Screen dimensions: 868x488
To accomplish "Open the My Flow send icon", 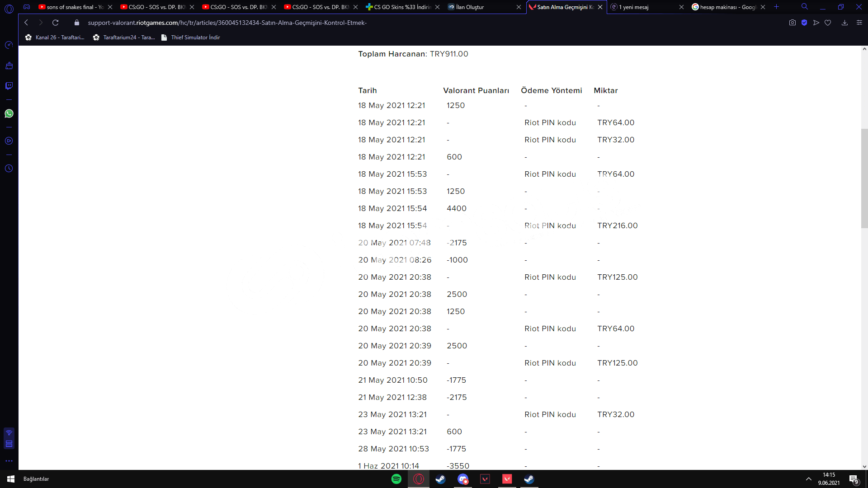I will [x=816, y=23].
